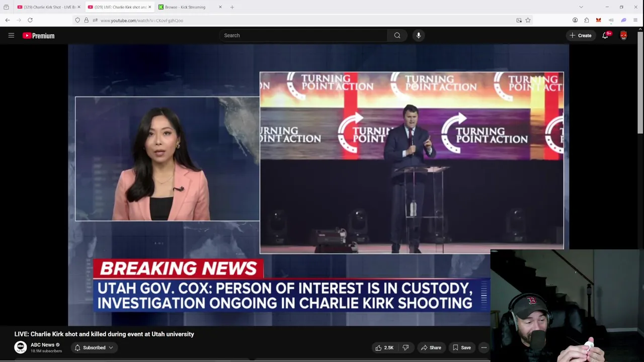Close the Charlie Kirk Shot - LIVE tab
The image size is (644, 362).
79,7
